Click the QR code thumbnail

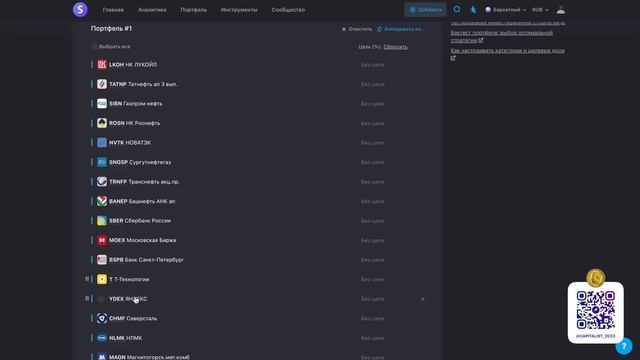pos(596,310)
